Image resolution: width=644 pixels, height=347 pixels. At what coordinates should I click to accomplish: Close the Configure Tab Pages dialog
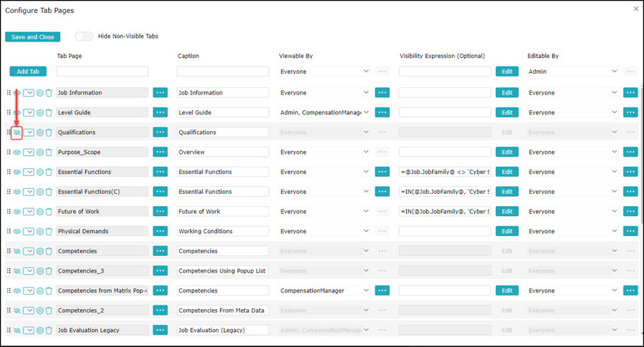pyautogui.click(x=636, y=9)
